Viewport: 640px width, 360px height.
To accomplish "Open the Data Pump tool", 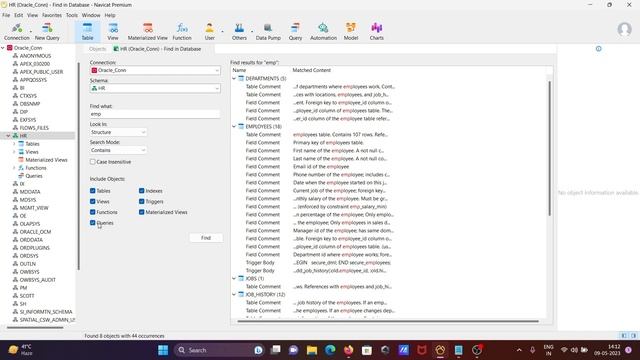I will click(268, 31).
